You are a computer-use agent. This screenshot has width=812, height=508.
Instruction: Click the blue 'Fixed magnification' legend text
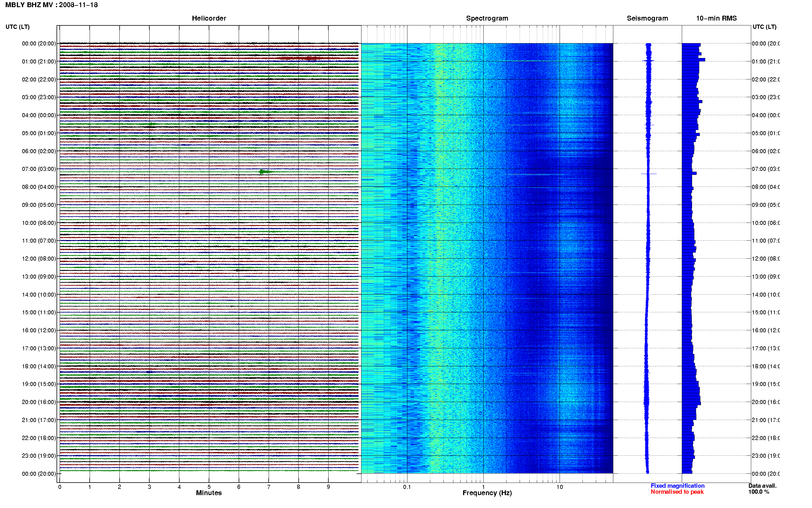tap(678, 486)
